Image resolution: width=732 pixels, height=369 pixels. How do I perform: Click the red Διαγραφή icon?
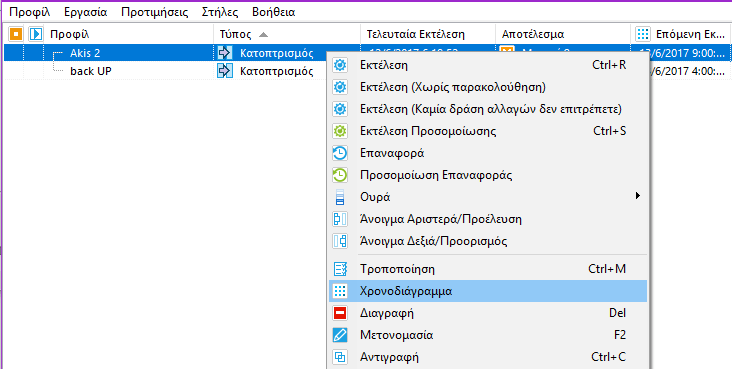coord(340,313)
